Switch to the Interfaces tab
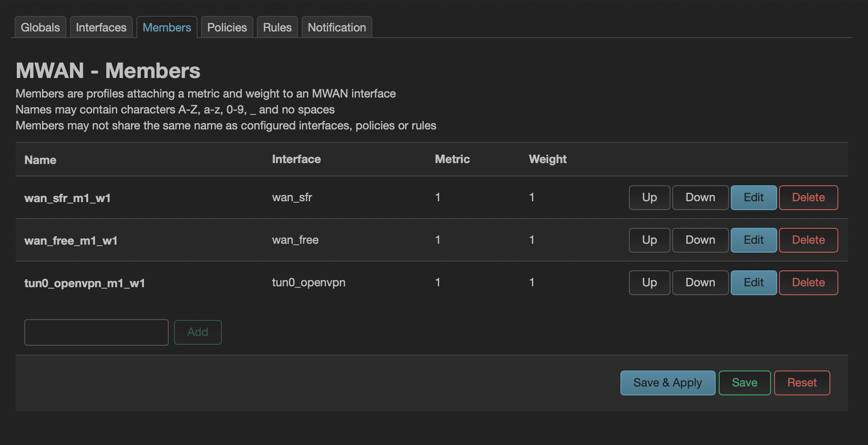The height and width of the screenshot is (445, 868). pyautogui.click(x=101, y=27)
